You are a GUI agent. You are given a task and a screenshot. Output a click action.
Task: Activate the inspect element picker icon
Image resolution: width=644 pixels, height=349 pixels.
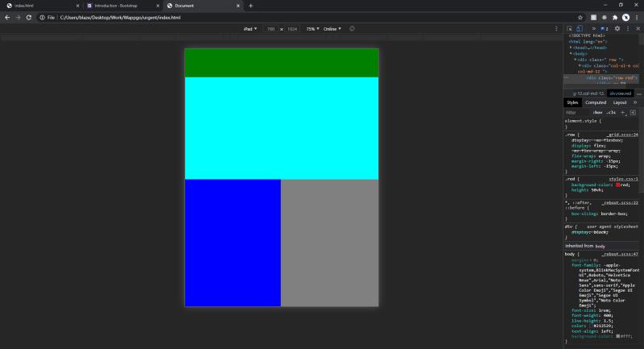(569, 28)
